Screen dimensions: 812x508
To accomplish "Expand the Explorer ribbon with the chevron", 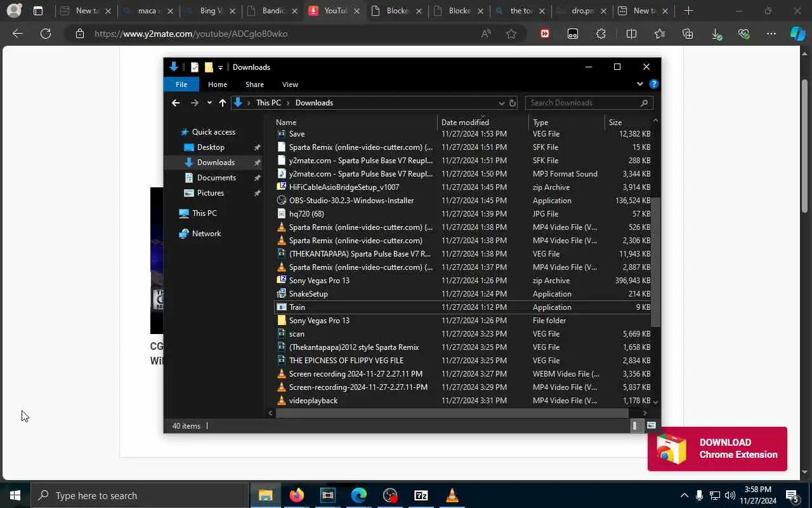I will click(x=639, y=84).
